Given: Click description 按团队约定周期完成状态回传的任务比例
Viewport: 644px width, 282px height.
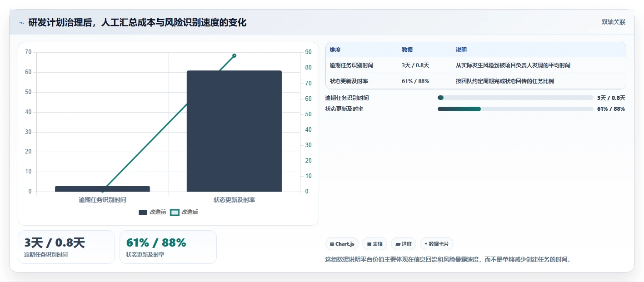Looking at the screenshot, I should [x=504, y=81].
